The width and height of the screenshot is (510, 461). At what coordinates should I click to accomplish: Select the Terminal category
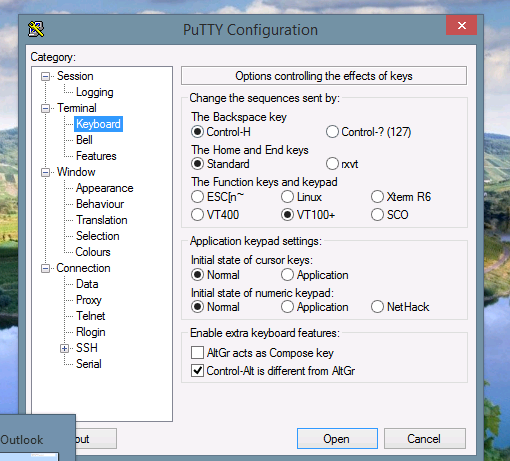coord(77,108)
